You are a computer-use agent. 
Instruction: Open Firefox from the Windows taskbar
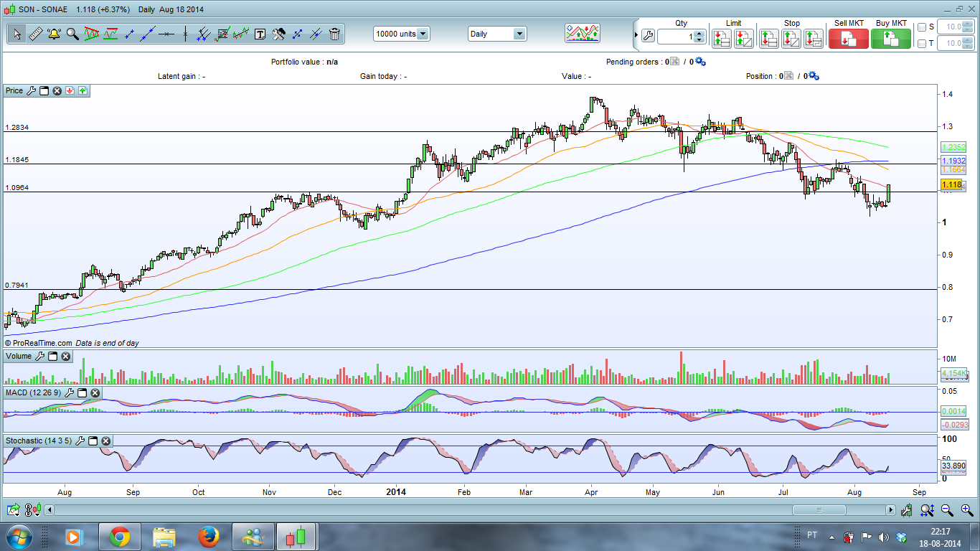pos(209,537)
